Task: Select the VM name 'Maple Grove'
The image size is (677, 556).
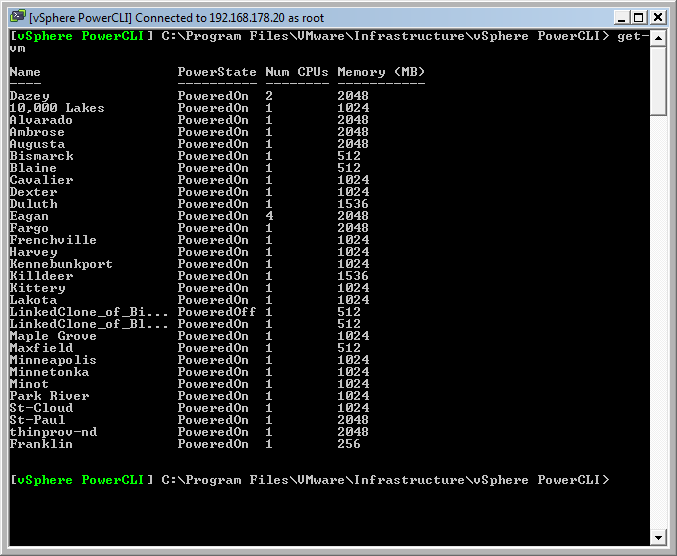Action: [53, 336]
